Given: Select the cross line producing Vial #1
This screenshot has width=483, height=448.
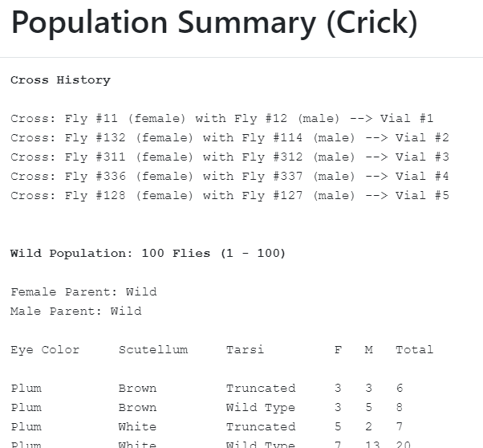Looking at the screenshot, I should click(222, 119).
